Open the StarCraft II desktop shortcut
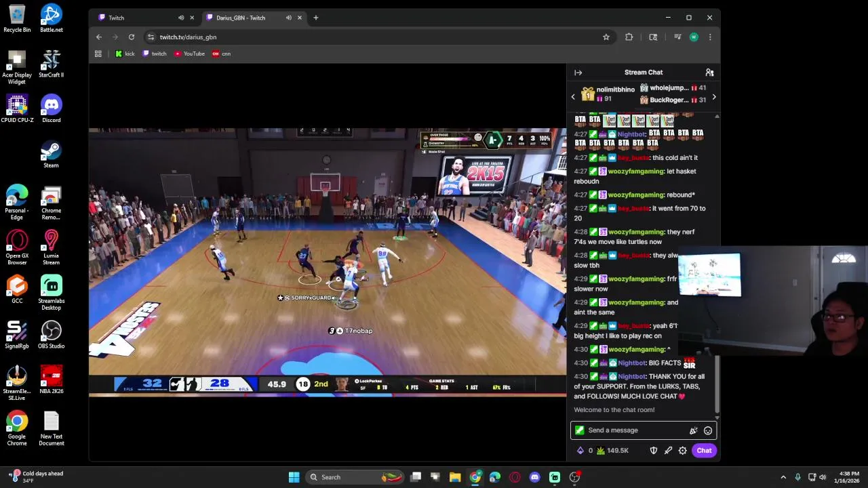This screenshot has height=488, width=868. pos(52,64)
